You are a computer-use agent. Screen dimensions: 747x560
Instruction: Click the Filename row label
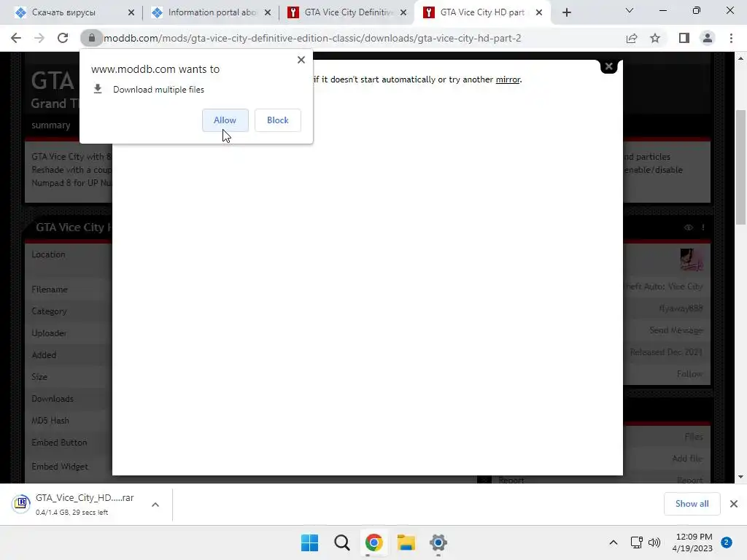click(50, 289)
